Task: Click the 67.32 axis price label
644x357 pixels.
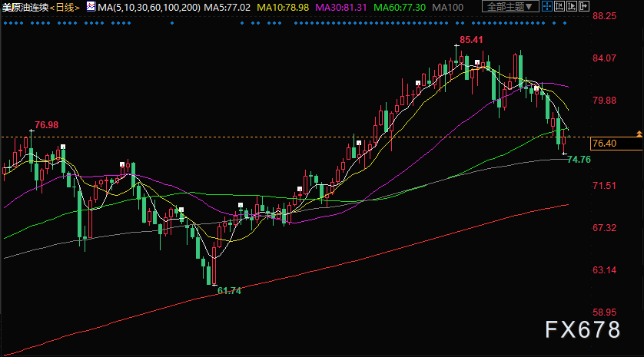Action: 604,228
